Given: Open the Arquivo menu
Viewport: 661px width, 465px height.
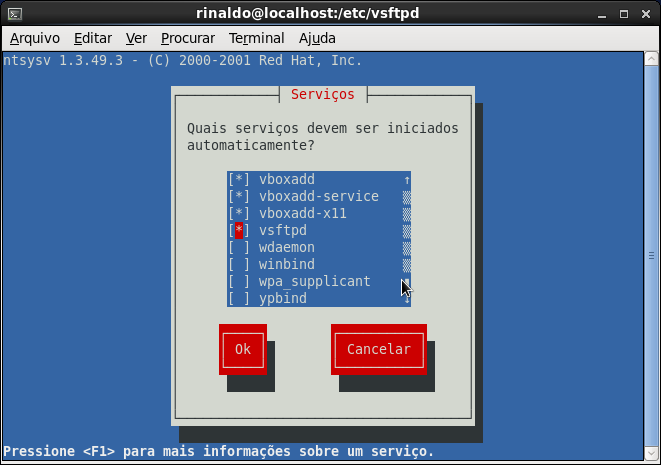Looking at the screenshot, I should coord(35,38).
